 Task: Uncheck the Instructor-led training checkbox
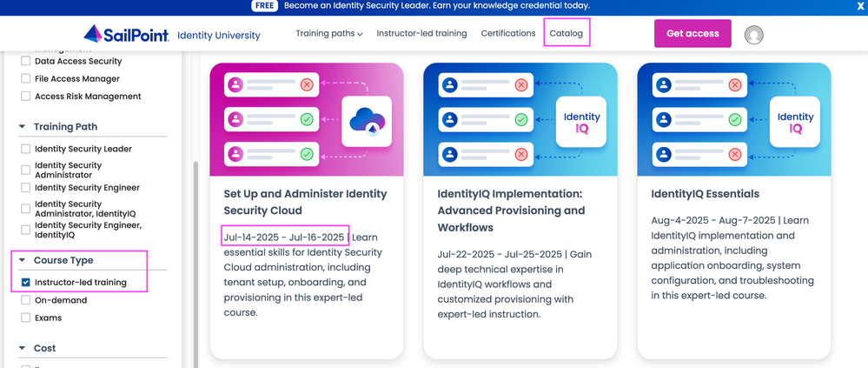26,283
